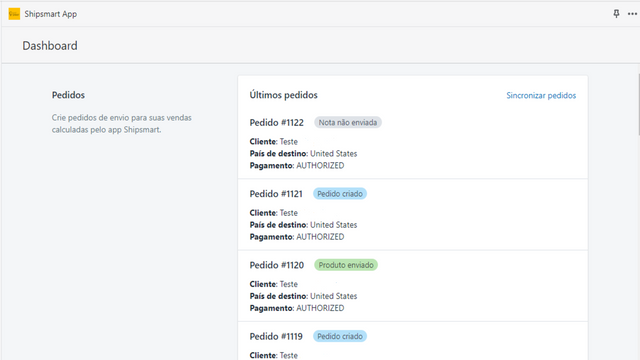This screenshot has height=360, width=640.
Task: Open order Pedido #1119
Action: [x=276, y=336]
